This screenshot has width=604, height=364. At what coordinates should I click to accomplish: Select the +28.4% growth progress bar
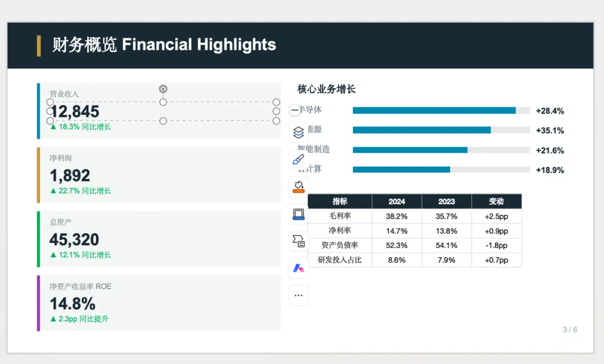point(441,111)
